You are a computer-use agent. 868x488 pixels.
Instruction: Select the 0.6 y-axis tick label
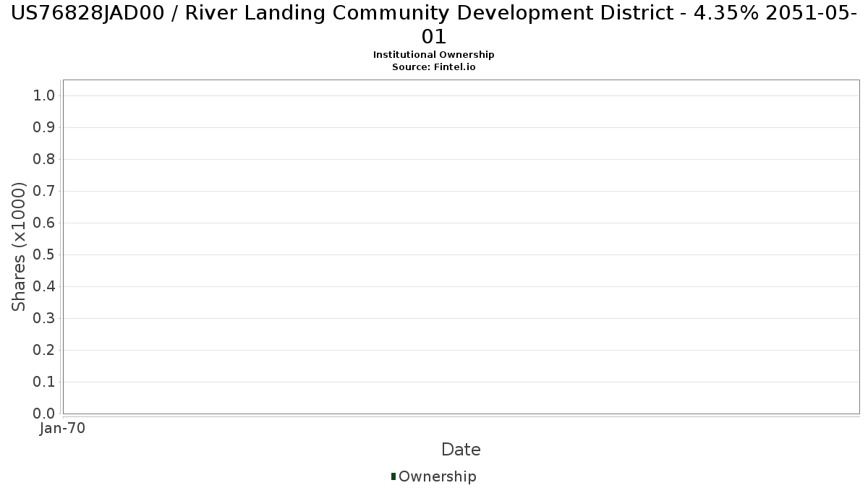click(x=44, y=223)
